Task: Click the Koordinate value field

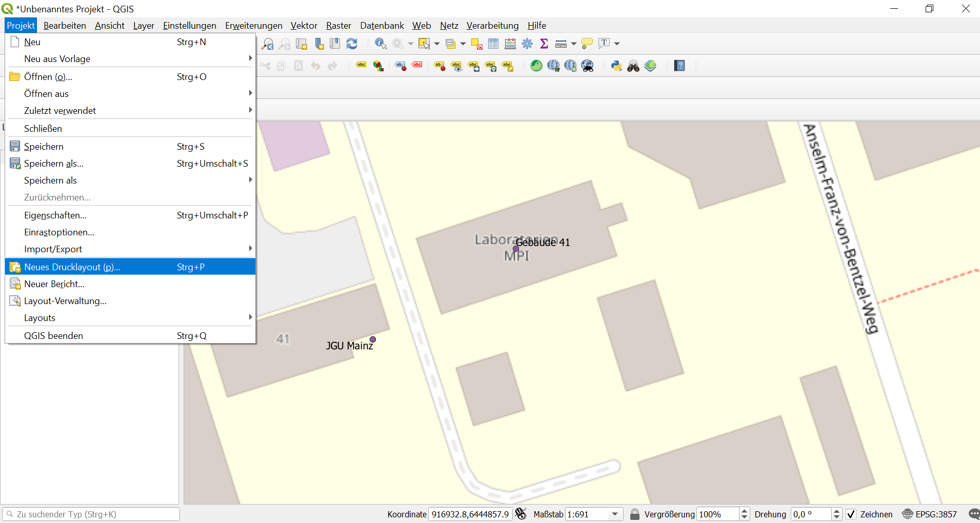Action: [470, 514]
